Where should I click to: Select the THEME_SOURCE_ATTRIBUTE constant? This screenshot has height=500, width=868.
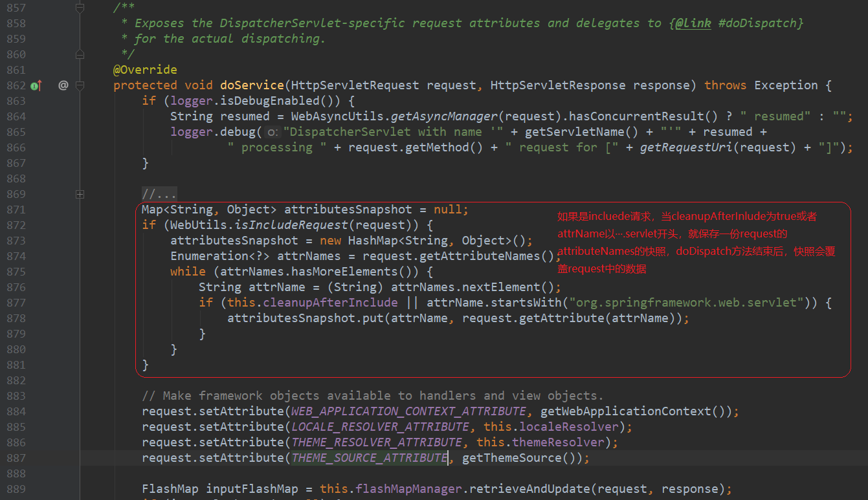369,458
